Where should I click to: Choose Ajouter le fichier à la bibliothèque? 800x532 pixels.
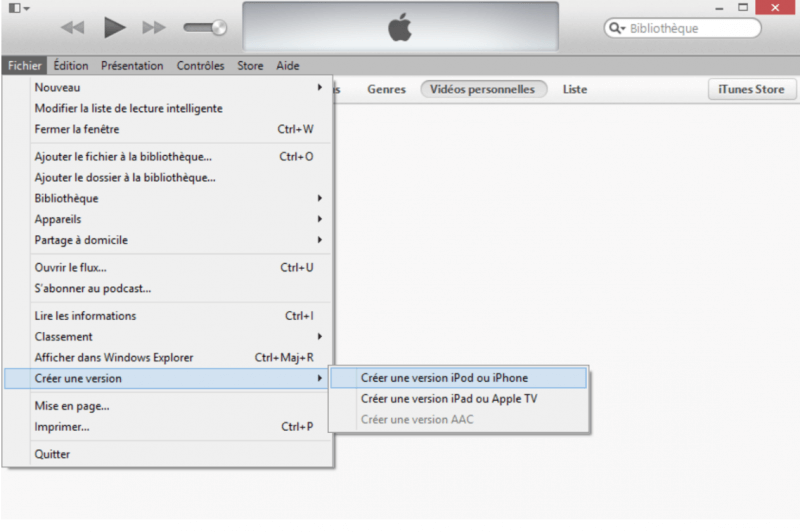167,157
